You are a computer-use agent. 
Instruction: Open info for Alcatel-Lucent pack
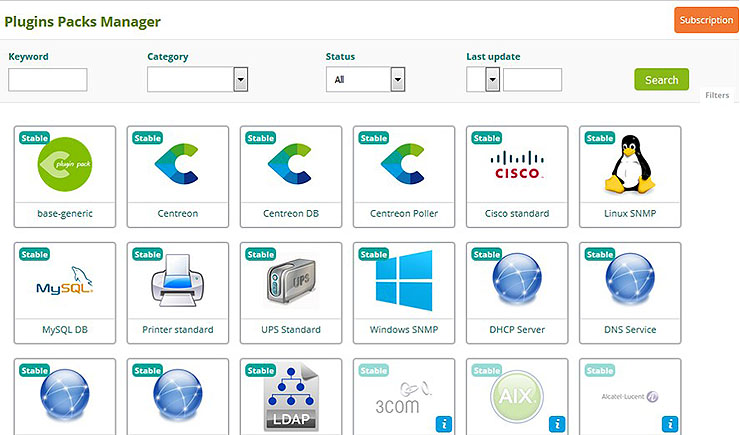coord(669,425)
